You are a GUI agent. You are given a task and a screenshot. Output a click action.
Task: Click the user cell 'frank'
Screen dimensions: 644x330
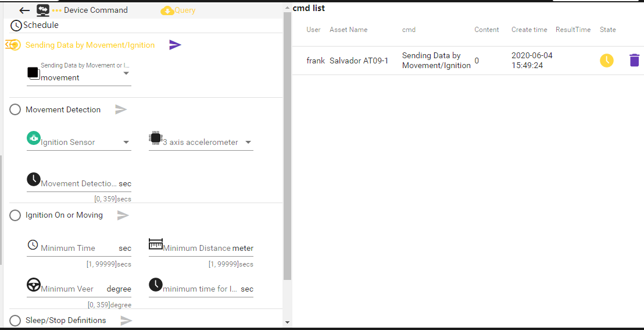316,61
